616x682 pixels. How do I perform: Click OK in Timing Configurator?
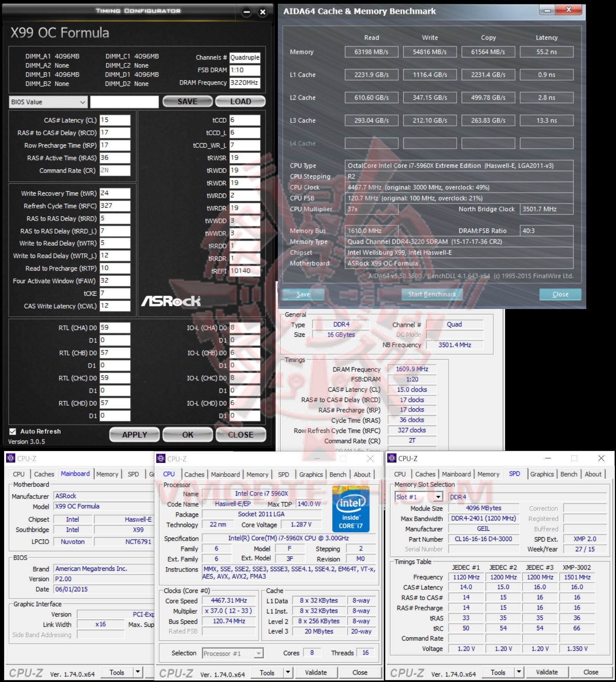(x=188, y=435)
